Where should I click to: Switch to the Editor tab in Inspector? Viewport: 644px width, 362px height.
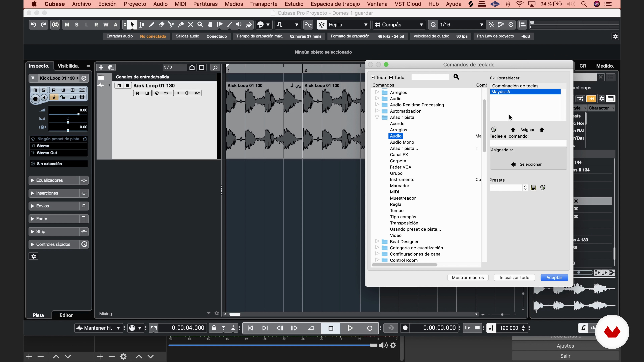coord(66,315)
